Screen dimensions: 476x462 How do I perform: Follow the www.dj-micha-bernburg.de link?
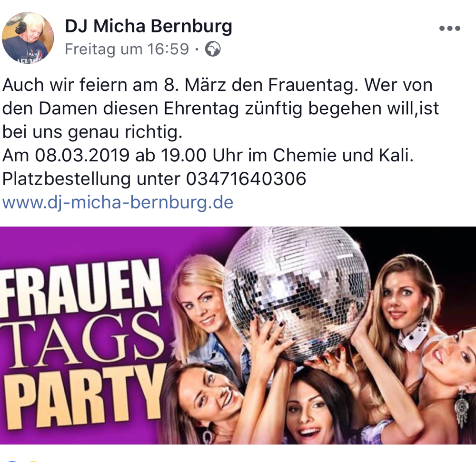[118, 203]
